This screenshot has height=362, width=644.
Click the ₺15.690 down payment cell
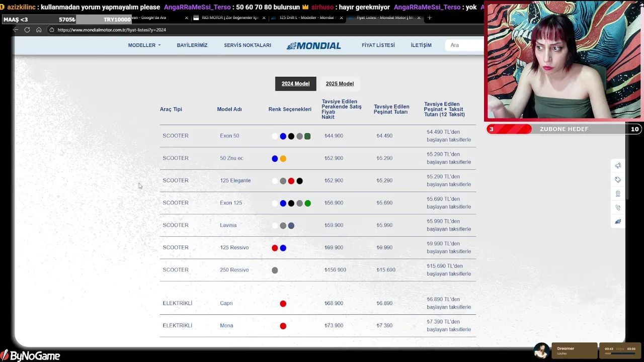386,270
